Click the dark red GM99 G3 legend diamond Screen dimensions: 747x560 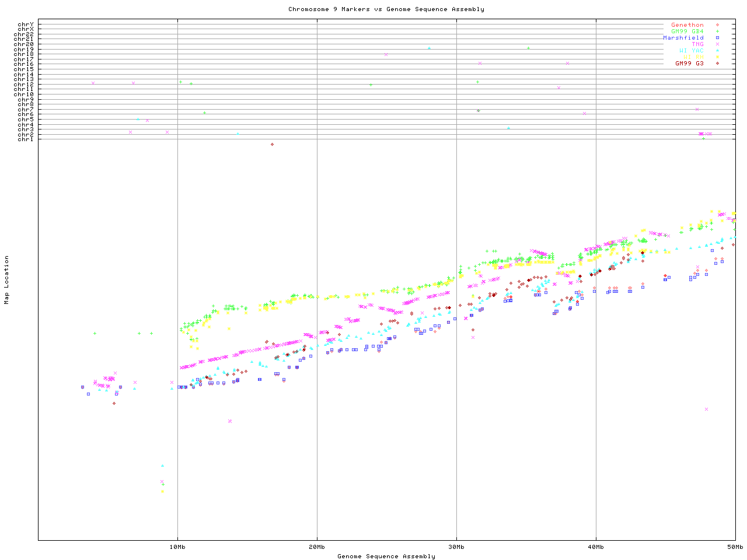[x=717, y=64]
